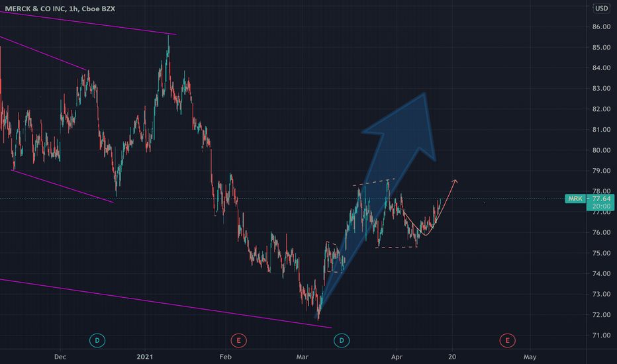The width and height of the screenshot is (617, 364).
Task: Click the 75.00 price axis label
Action: (602, 253)
